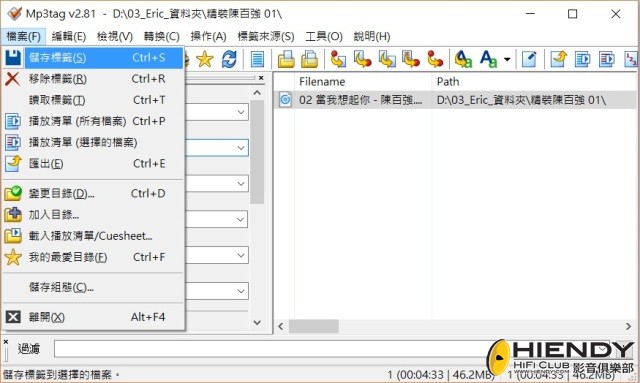Click the Tag to Filename converter icon
The width and height of the screenshot is (640, 383).
(x=338, y=60)
